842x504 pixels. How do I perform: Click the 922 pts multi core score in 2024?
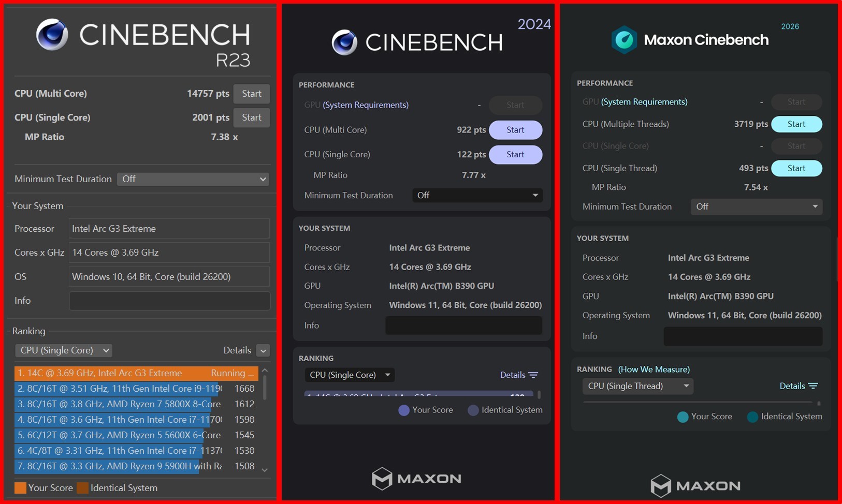(x=471, y=130)
